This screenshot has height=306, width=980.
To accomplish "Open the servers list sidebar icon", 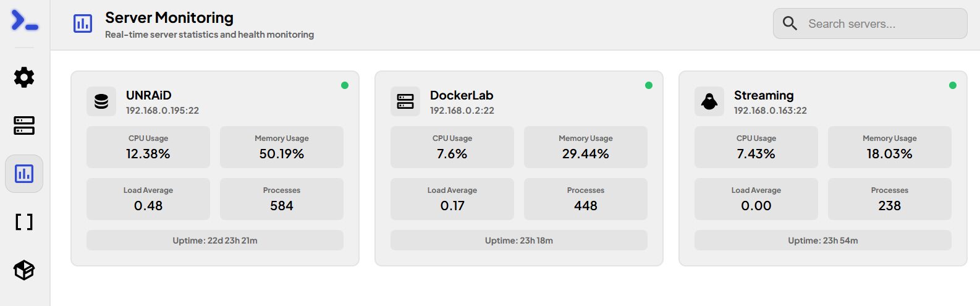I will tap(24, 125).
